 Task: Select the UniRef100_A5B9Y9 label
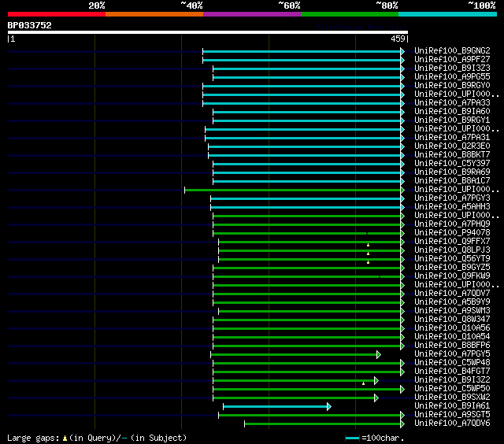point(452,302)
